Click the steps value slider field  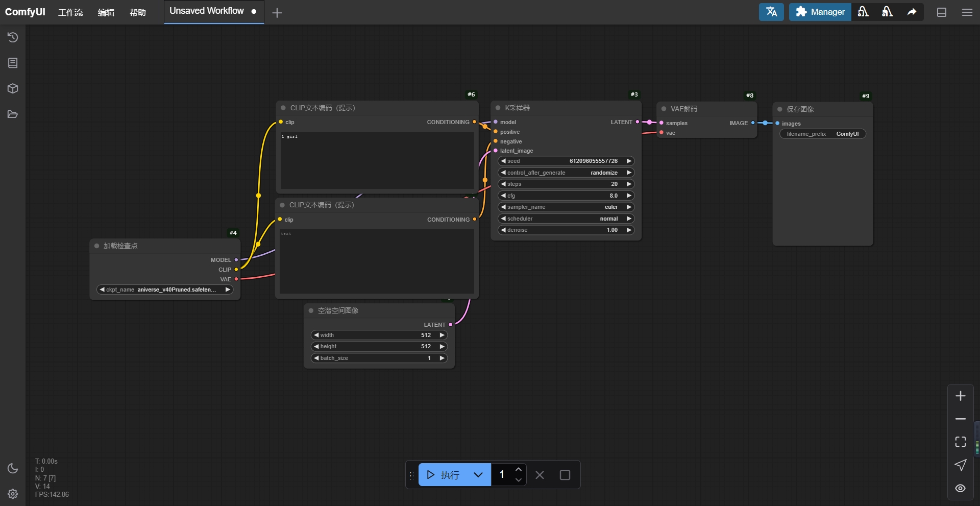(566, 184)
